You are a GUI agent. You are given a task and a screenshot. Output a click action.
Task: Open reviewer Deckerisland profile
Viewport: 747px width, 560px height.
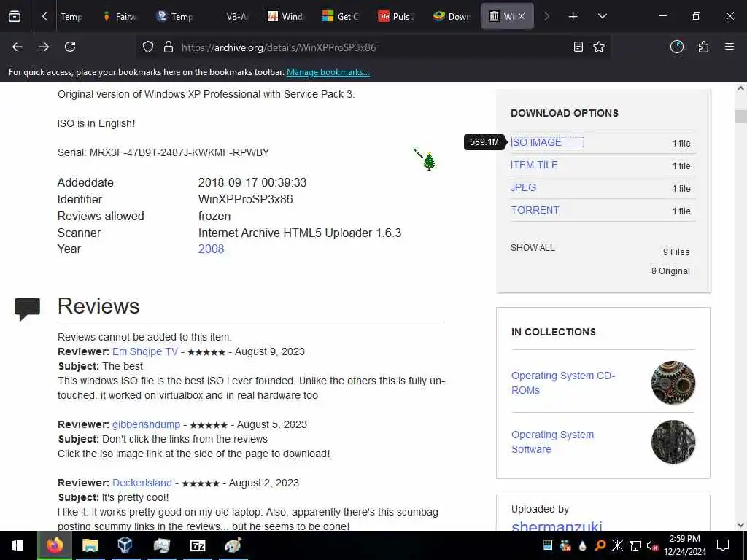click(142, 483)
